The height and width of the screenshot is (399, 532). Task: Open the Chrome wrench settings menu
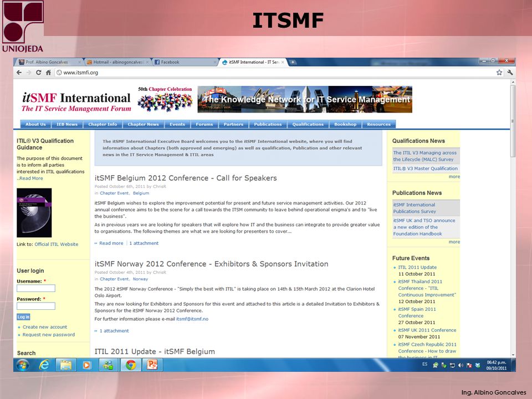[x=510, y=72]
